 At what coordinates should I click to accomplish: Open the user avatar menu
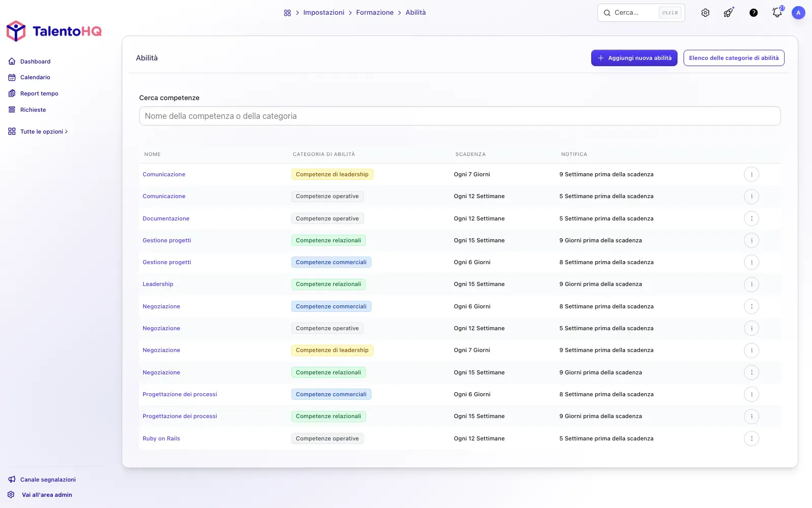coord(798,13)
